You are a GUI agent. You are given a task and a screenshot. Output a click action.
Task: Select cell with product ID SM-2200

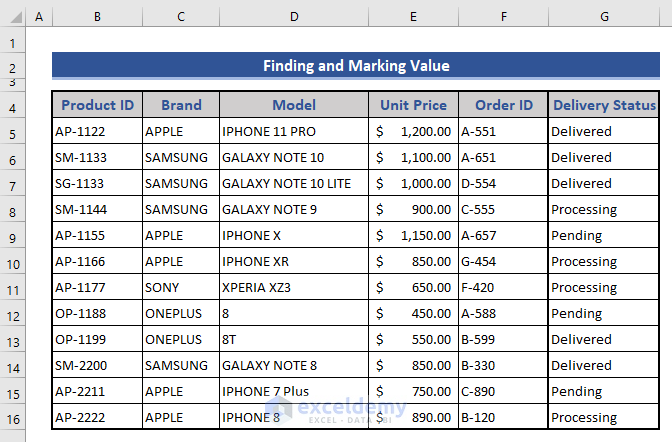pos(97,365)
